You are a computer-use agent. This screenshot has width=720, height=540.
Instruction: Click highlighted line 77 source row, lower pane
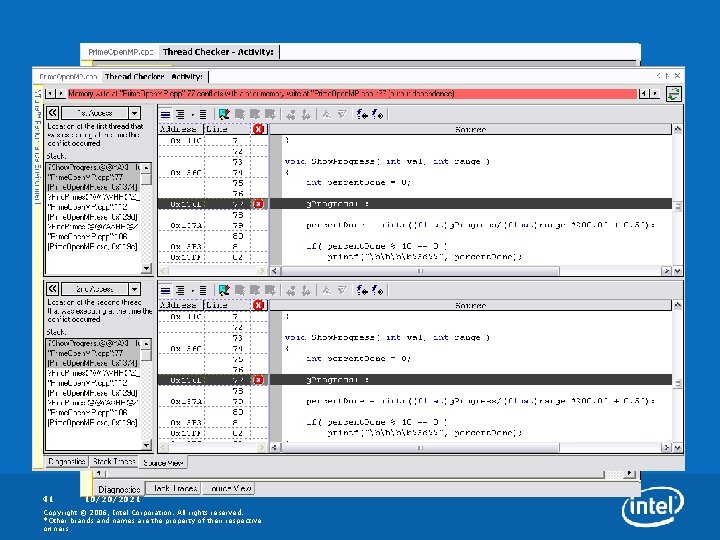coord(471,380)
